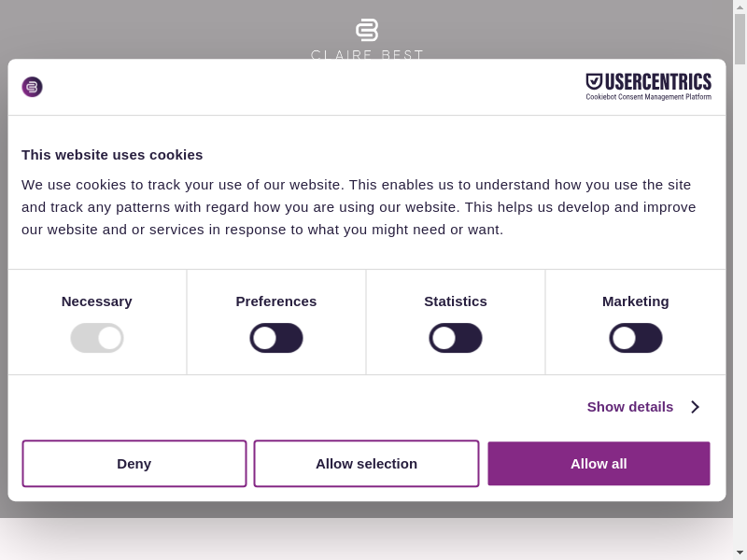Image resolution: width=747 pixels, height=560 pixels.
Task: Click the Claire Best logo in page header
Action: (367, 37)
